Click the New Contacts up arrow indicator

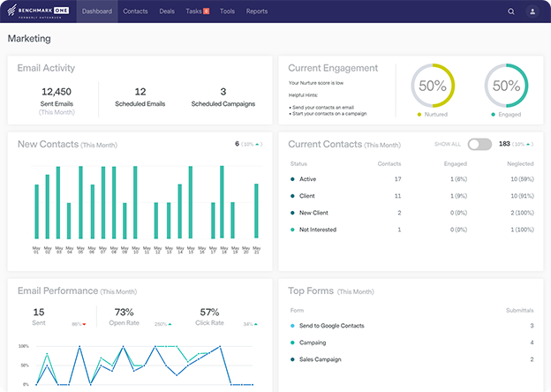[257, 144]
